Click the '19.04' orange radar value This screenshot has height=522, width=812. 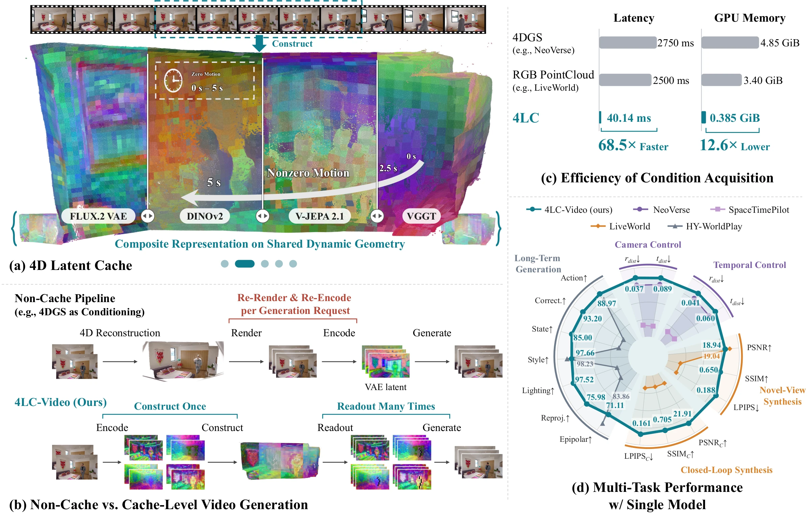[712, 356]
